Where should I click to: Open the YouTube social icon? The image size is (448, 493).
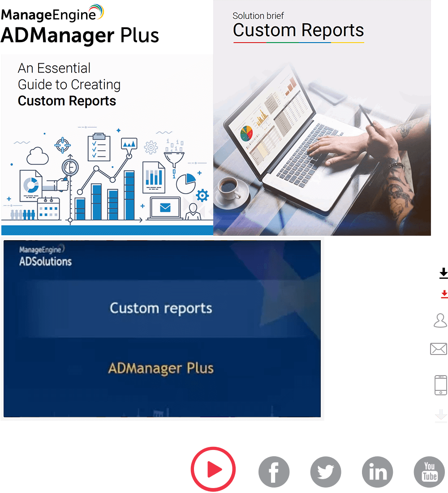pos(430,471)
